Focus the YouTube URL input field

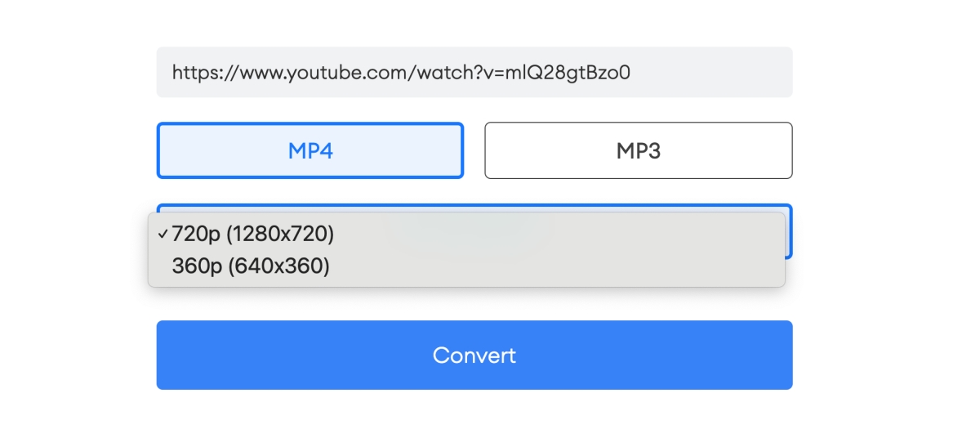[474, 72]
